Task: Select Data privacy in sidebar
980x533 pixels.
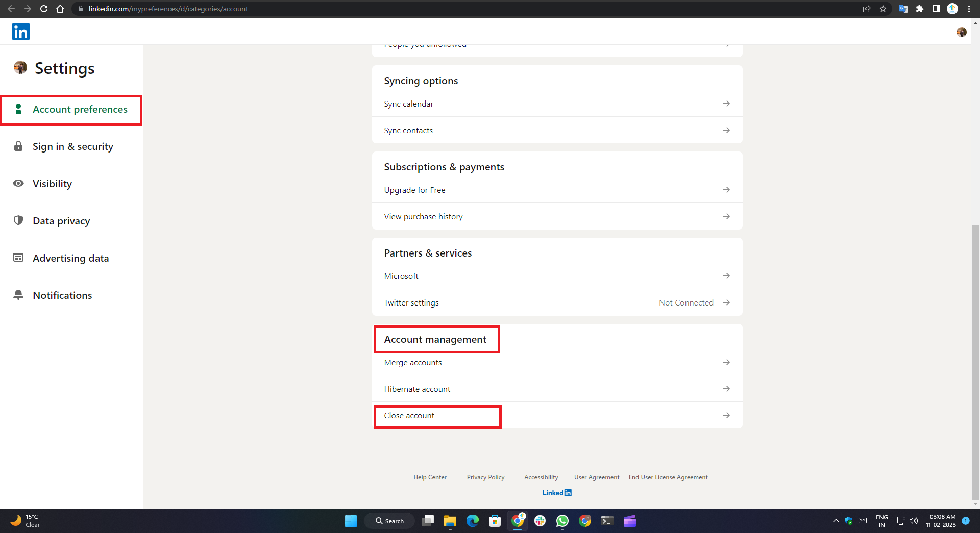Action: [61, 221]
